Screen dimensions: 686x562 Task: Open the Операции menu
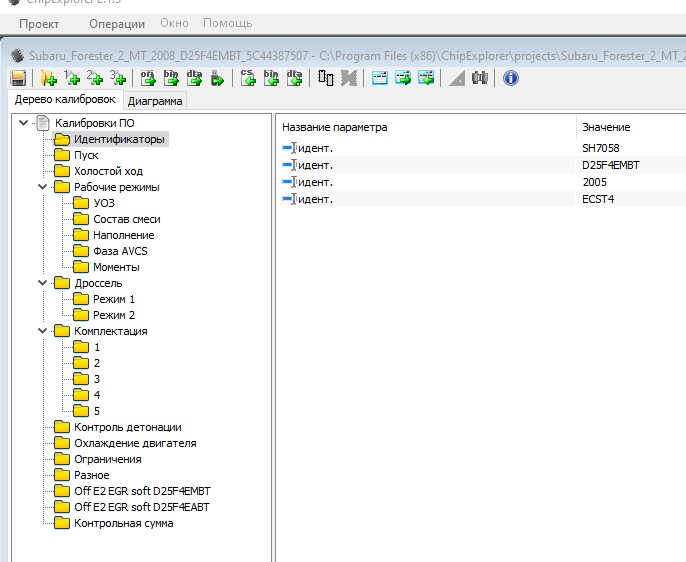pyautogui.click(x=116, y=23)
